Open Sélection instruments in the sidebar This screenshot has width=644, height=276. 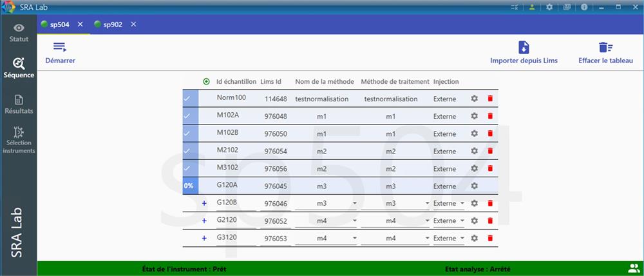coord(19,137)
